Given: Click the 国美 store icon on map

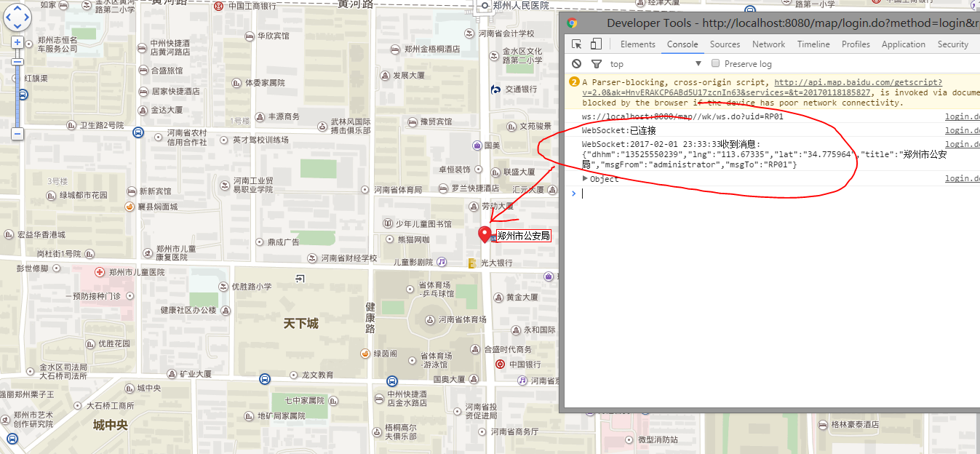Looking at the screenshot, I should pyautogui.click(x=477, y=145).
